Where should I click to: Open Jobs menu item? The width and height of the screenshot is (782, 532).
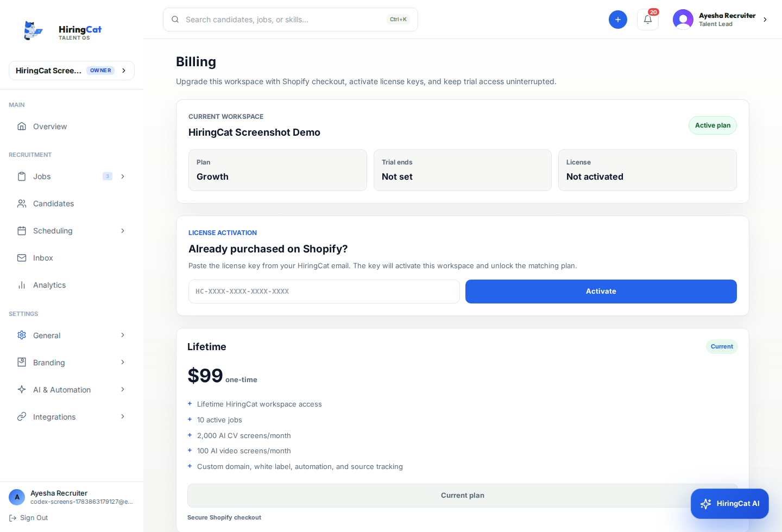pyautogui.click(x=72, y=176)
